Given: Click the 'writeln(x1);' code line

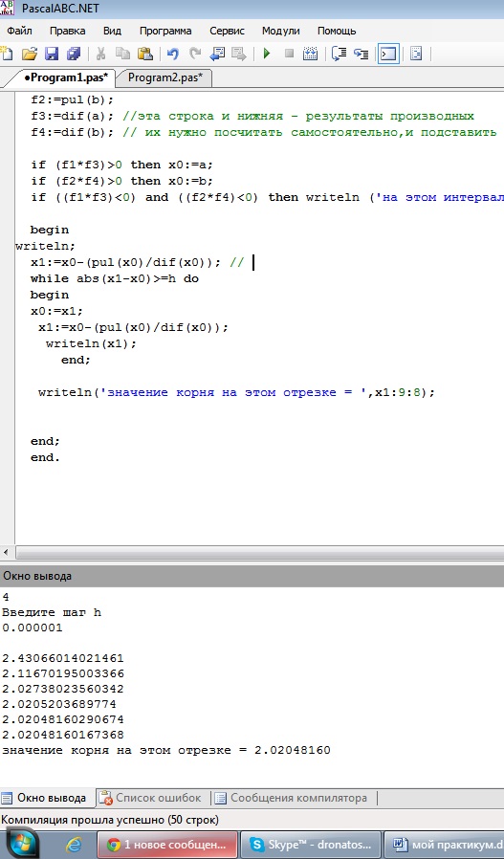Looking at the screenshot, I should [91, 343].
